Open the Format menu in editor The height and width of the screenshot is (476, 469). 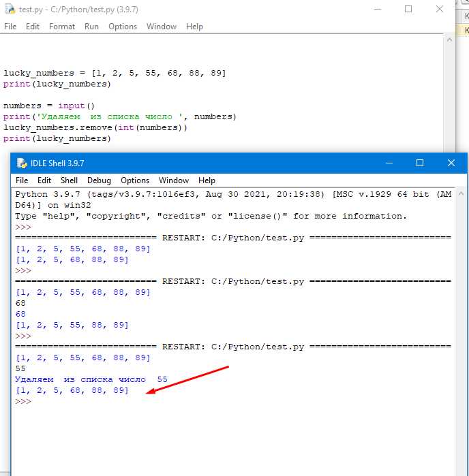point(62,27)
